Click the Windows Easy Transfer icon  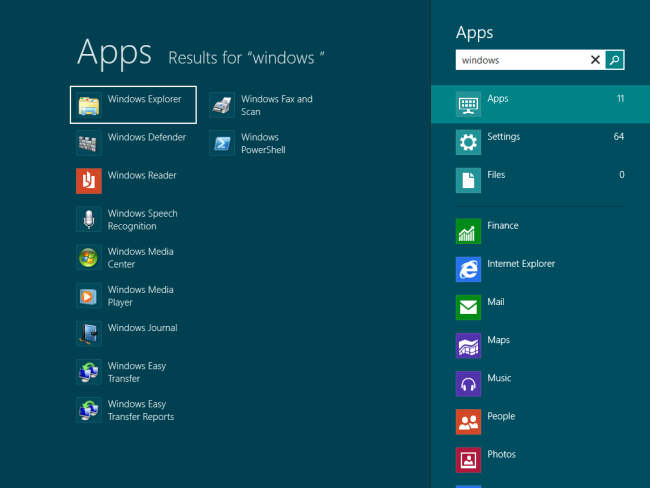pos(89,371)
